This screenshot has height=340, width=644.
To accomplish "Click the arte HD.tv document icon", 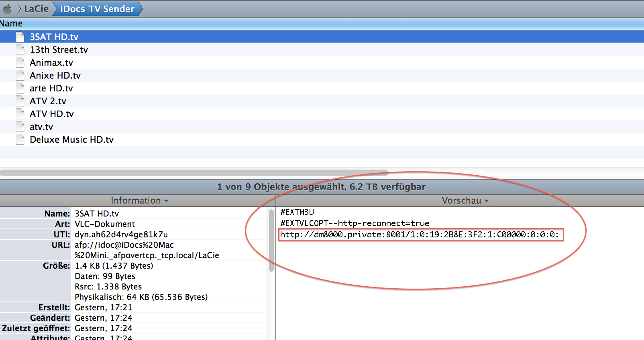I will [x=20, y=88].
